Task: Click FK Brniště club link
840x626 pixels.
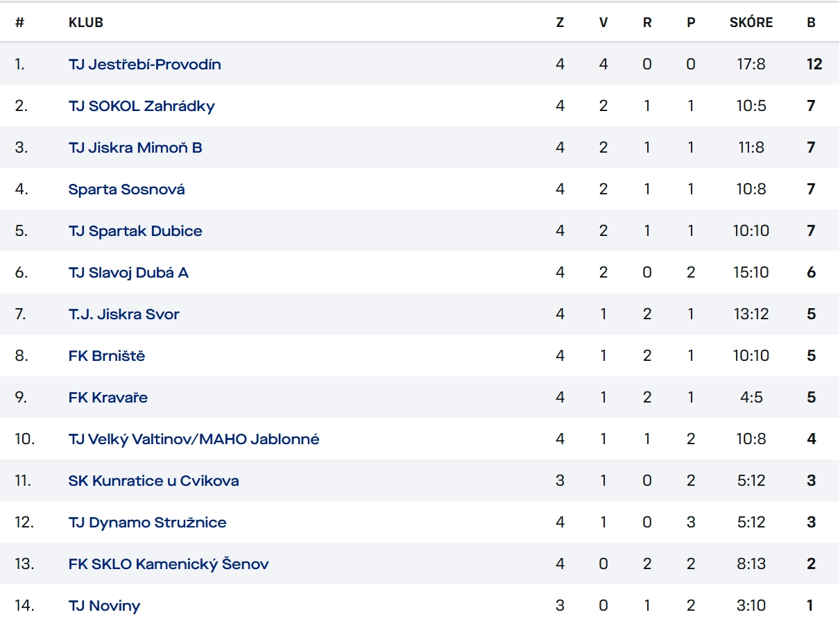Action: pyautogui.click(x=107, y=356)
